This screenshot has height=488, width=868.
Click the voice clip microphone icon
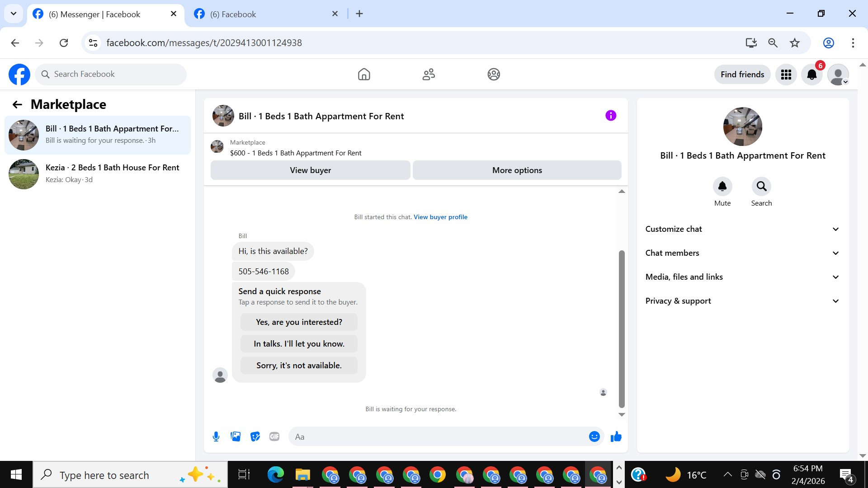(x=216, y=436)
